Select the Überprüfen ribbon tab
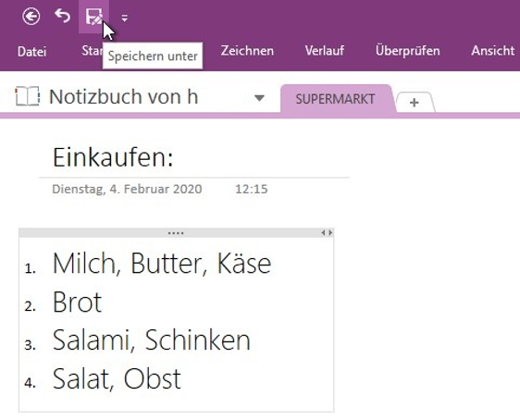This screenshot has height=420, width=520. coord(407,51)
